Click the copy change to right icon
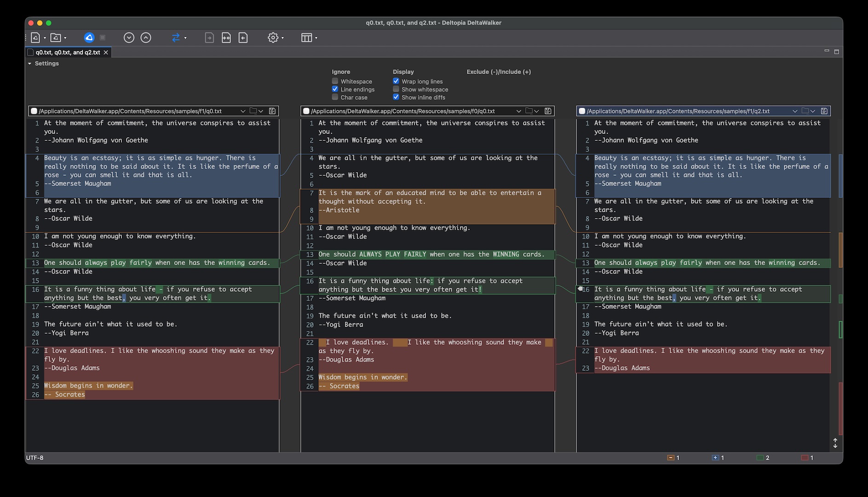Image resolution: width=868 pixels, height=497 pixels. [209, 38]
